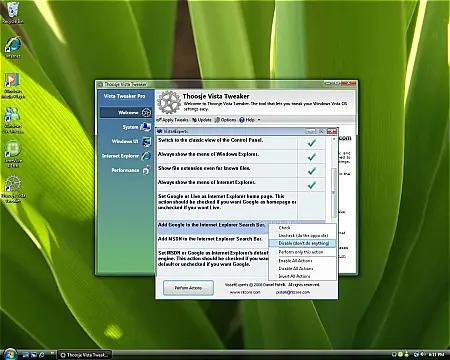This screenshot has width=450, height=360.
Task: Click the volume icon in system tray
Action: coord(423,354)
